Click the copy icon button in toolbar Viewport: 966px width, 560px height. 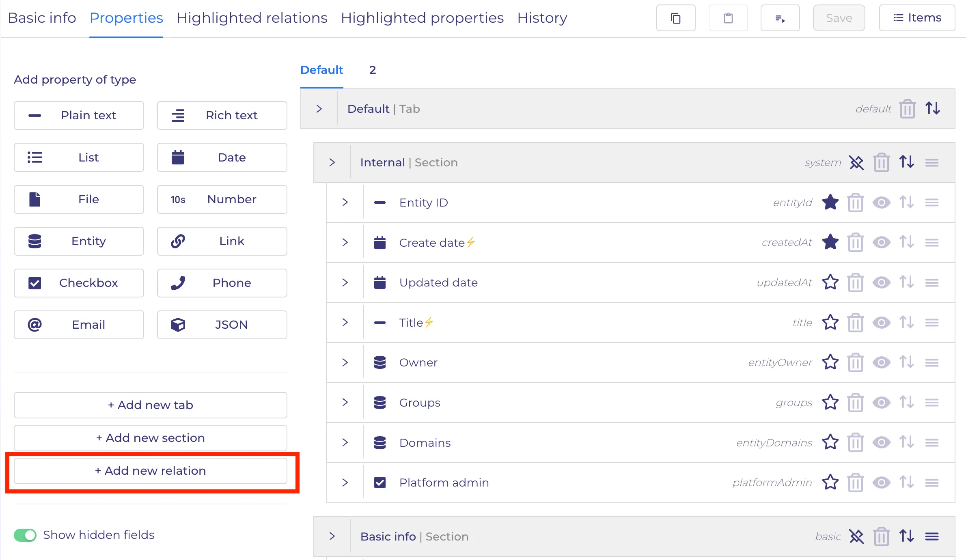tap(676, 18)
